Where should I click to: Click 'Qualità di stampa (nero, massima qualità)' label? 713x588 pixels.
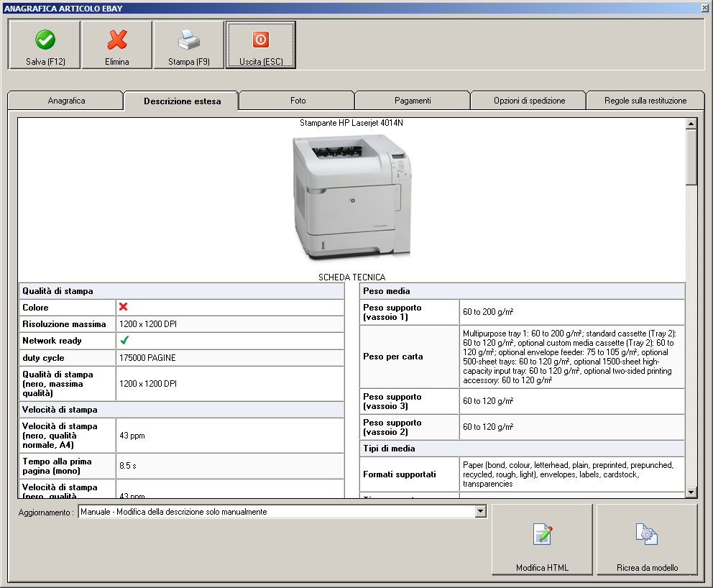tap(57, 384)
